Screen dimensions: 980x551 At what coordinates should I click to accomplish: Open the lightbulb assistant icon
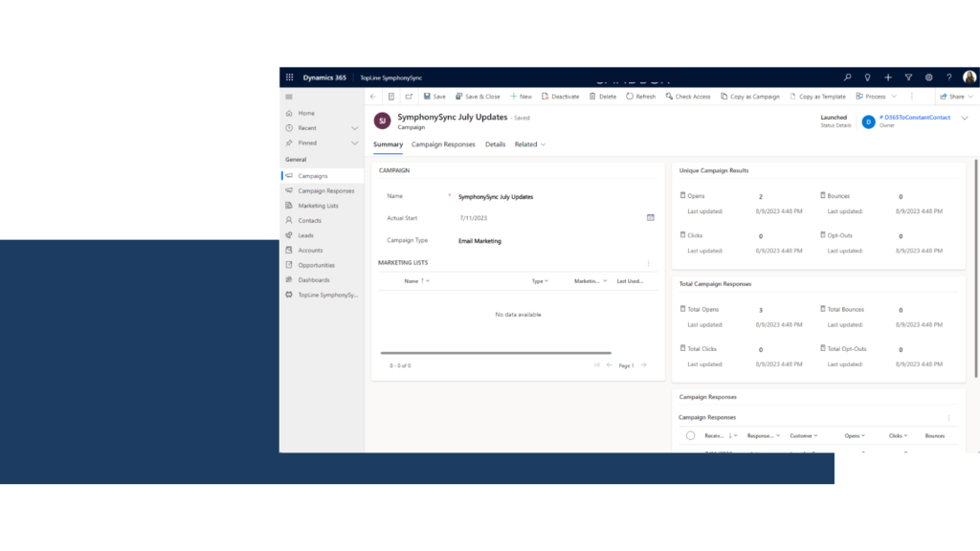(867, 77)
